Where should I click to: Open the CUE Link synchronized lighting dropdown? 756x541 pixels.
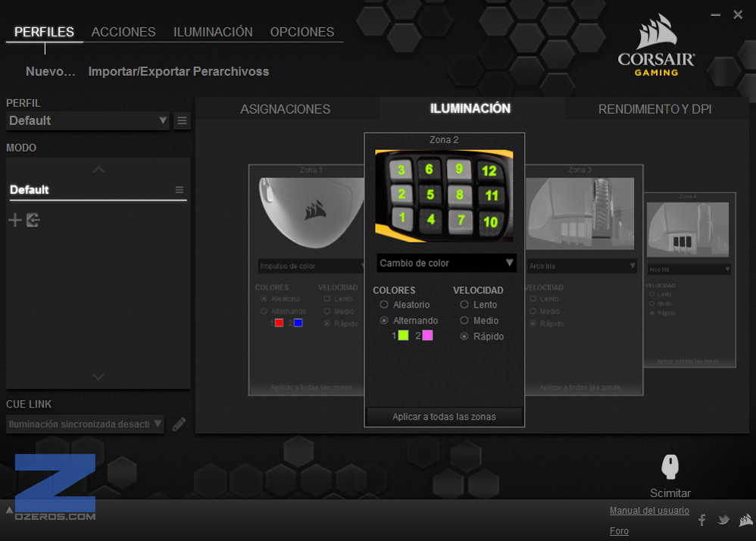pyautogui.click(x=86, y=424)
